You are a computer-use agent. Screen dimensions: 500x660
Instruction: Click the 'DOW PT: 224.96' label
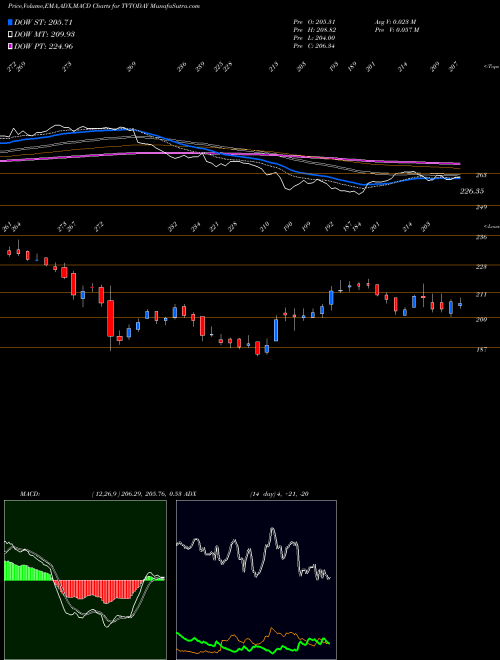[43, 46]
